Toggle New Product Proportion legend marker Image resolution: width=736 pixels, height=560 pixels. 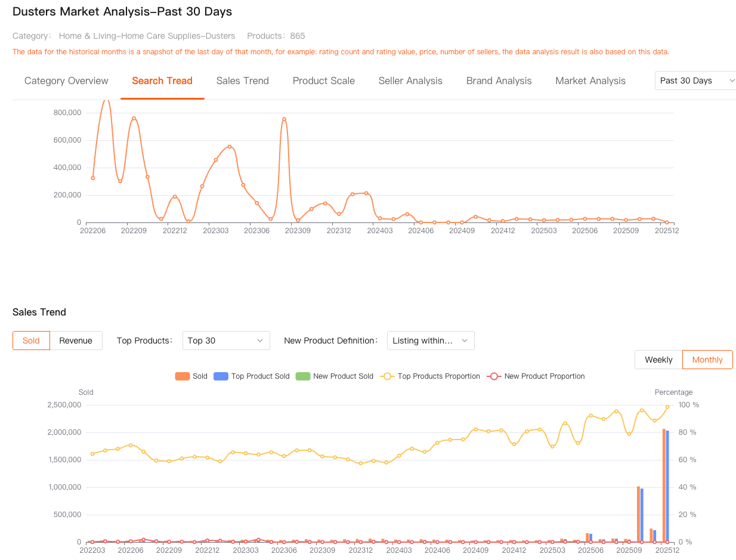pyautogui.click(x=494, y=376)
